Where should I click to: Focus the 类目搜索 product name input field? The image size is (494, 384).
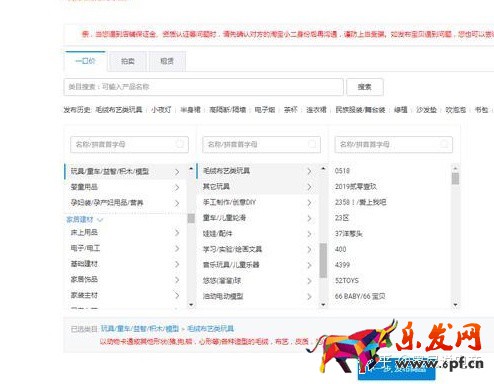pos(203,87)
